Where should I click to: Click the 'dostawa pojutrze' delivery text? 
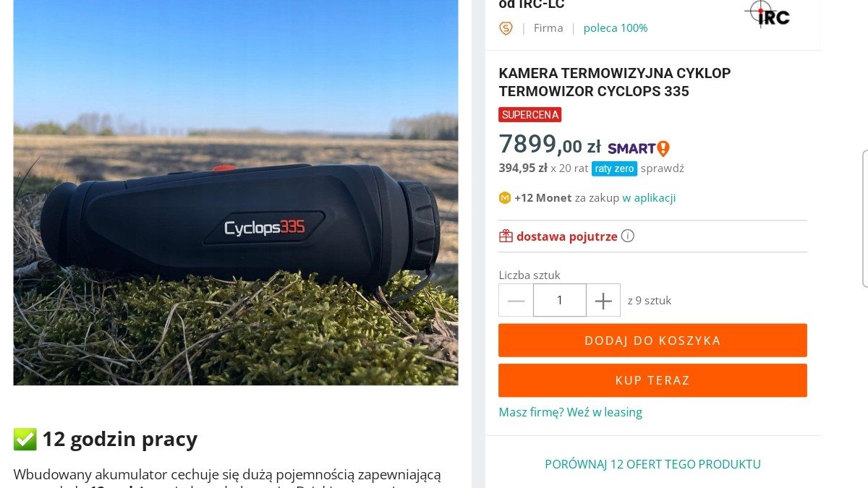tap(567, 236)
